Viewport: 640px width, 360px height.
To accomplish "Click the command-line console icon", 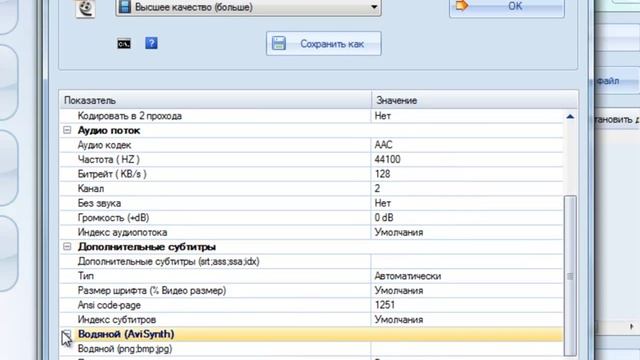I will 124,44.
